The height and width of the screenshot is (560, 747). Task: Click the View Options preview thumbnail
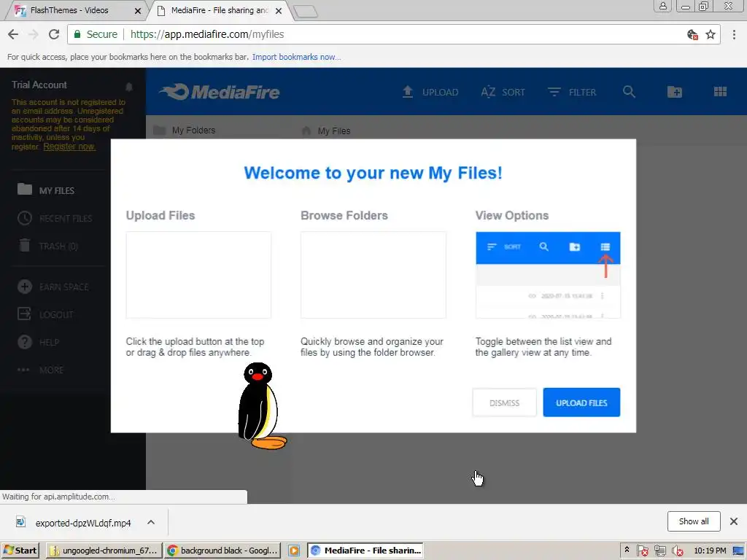pos(548,275)
